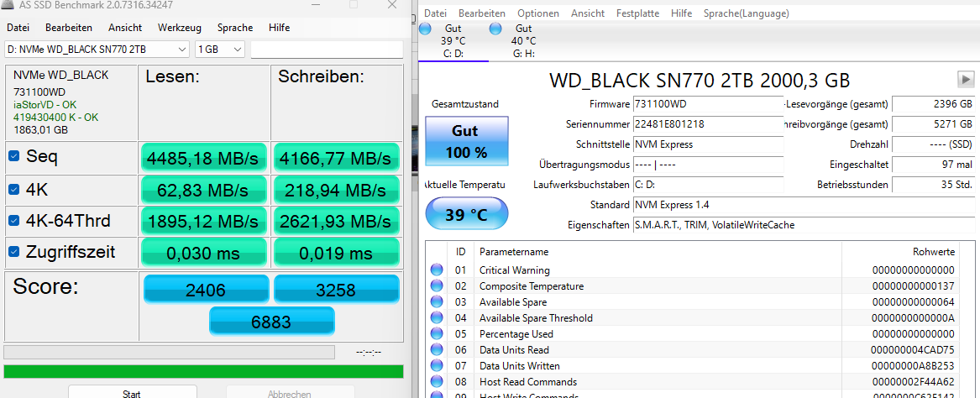Screen dimensions: 980x398
Task: Click the ID column header
Action: pyautogui.click(x=461, y=252)
